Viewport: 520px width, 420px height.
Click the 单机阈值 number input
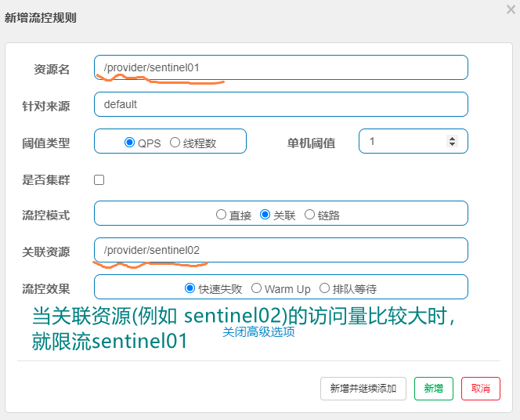[413, 141]
